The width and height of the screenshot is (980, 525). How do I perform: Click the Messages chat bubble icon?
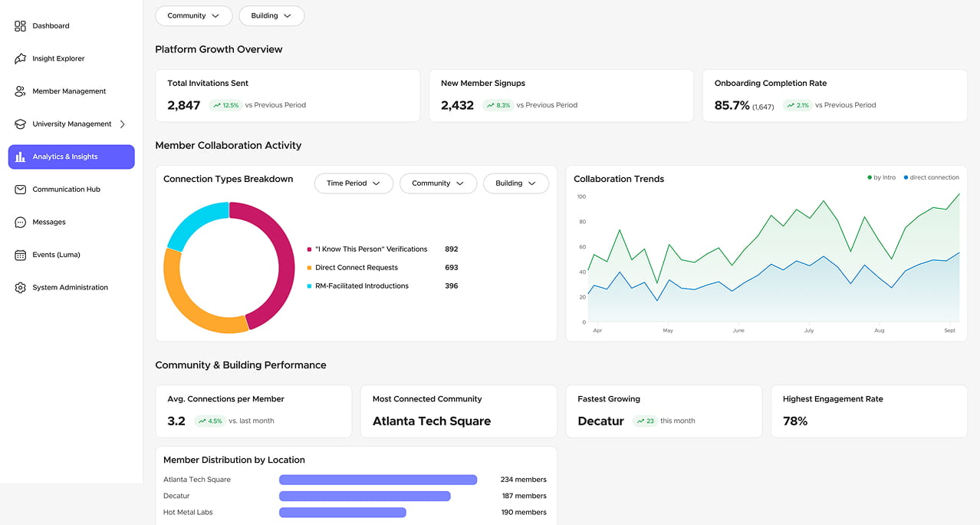[x=20, y=223]
